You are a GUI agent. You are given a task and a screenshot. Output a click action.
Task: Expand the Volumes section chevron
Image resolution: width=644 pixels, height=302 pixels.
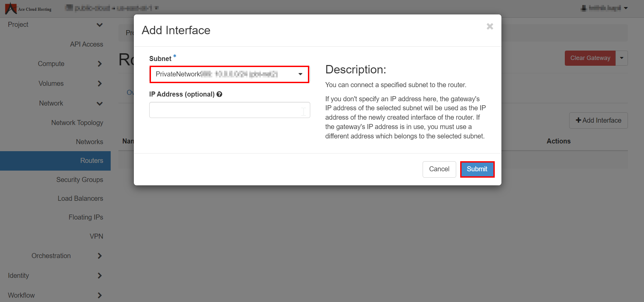point(100,83)
